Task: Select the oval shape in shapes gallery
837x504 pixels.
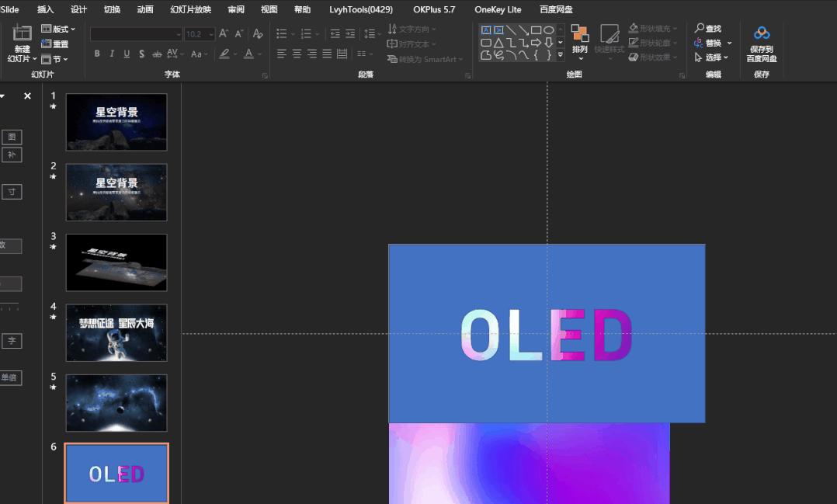Action: pyautogui.click(x=548, y=30)
